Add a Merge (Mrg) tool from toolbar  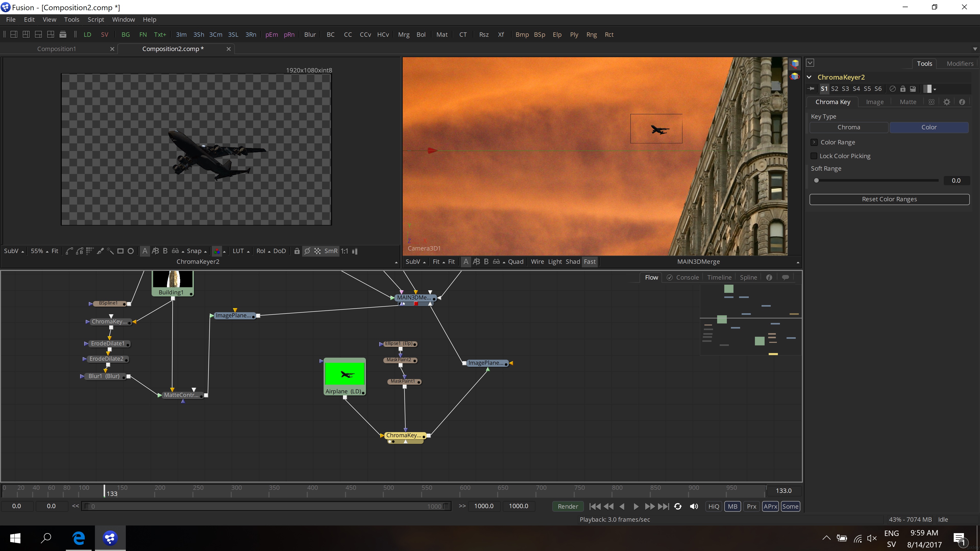(403, 35)
